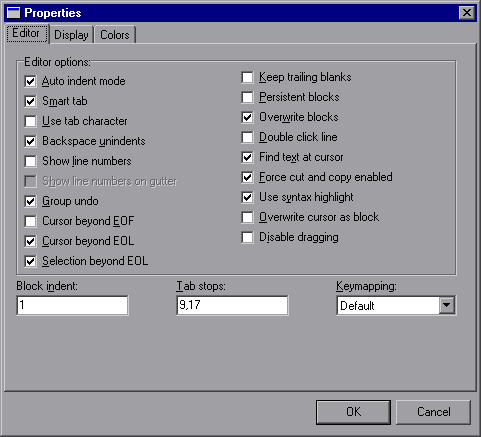Image resolution: width=481 pixels, height=437 pixels.
Task: Open the Colors tab
Action: point(115,35)
